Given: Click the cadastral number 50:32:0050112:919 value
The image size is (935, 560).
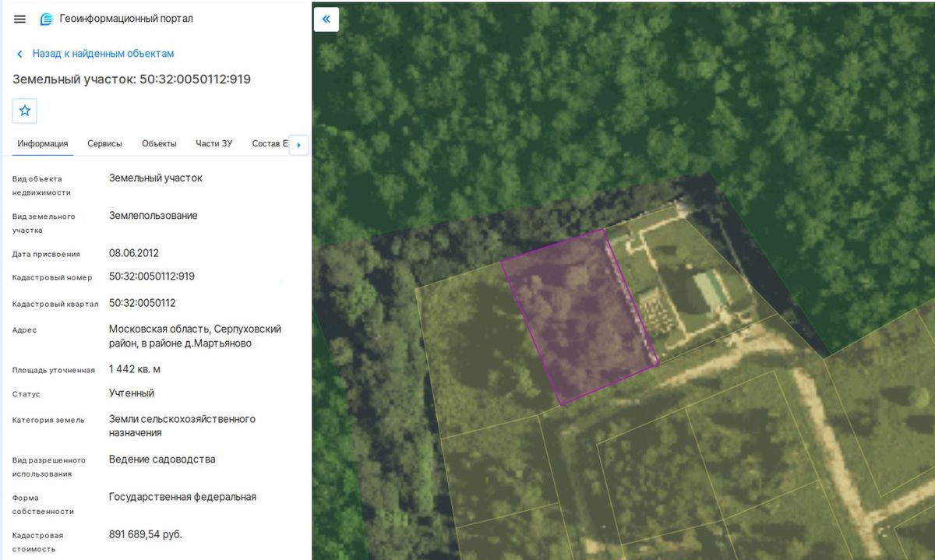Looking at the screenshot, I should pos(152,276).
